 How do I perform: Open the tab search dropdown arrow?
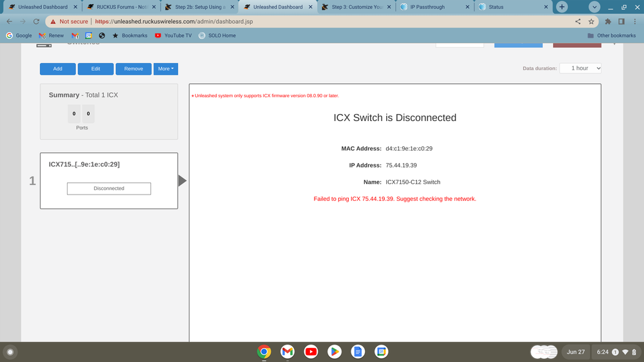[x=594, y=7]
